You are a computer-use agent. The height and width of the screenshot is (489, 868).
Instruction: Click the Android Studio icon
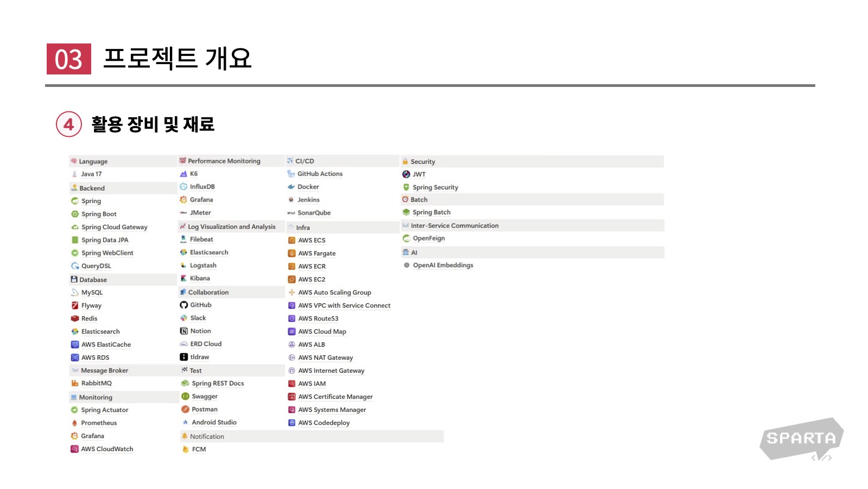pos(185,422)
